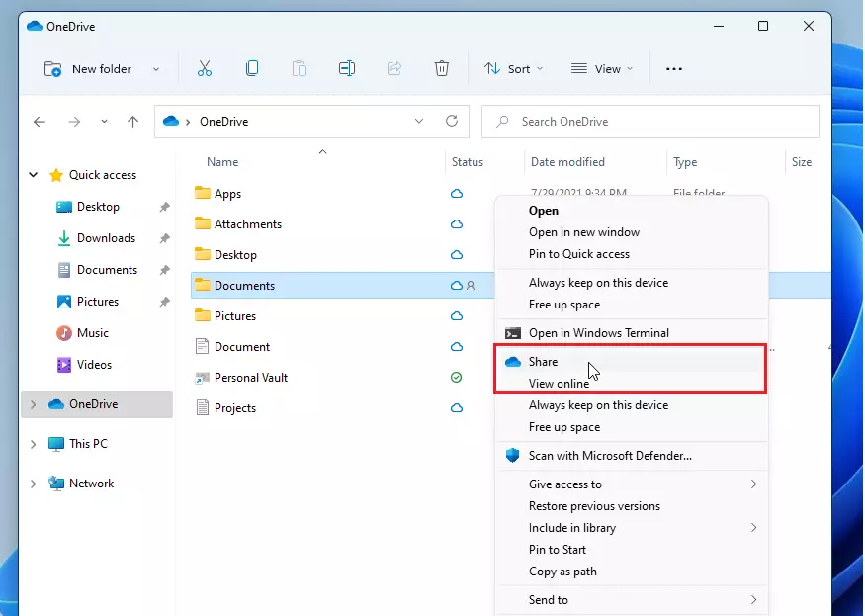Sort by the Size column header
865x616 pixels.
(802, 162)
